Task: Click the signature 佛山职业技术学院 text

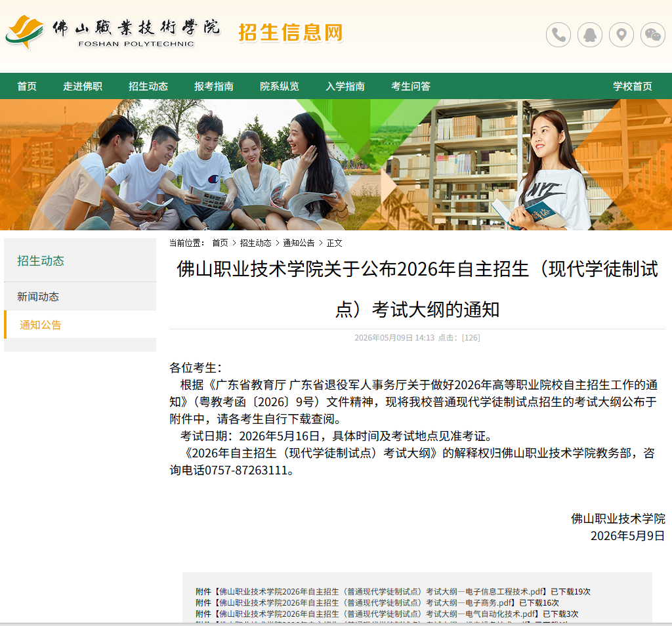Action: tap(618, 518)
